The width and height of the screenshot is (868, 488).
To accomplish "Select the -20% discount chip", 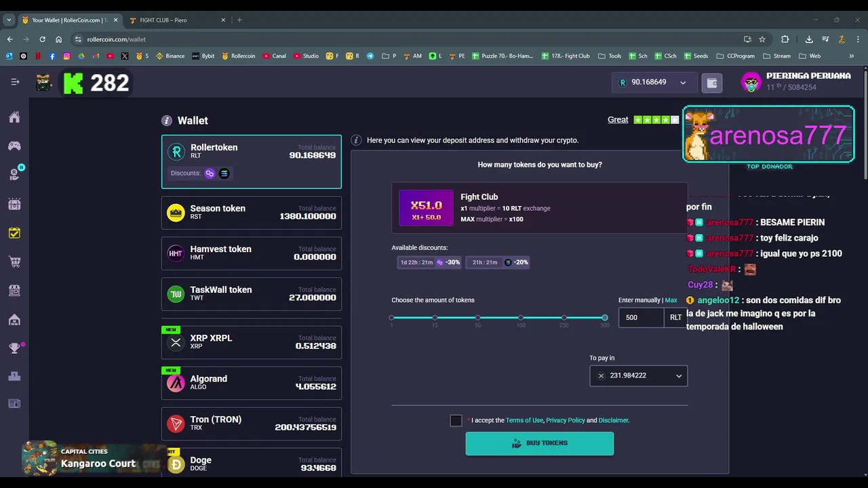I will click(x=498, y=262).
